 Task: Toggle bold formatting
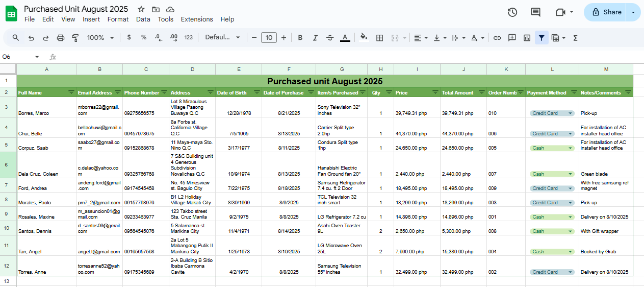pyautogui.click(x=300, y=38)
